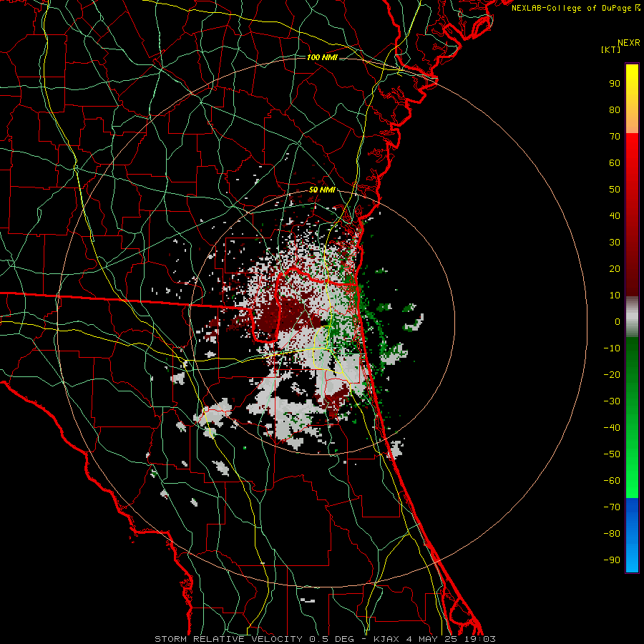The width and height of the screenshot is (644, 644).
Task: Click the -40 value on velocity scale
Action: [x=612, y=428]
